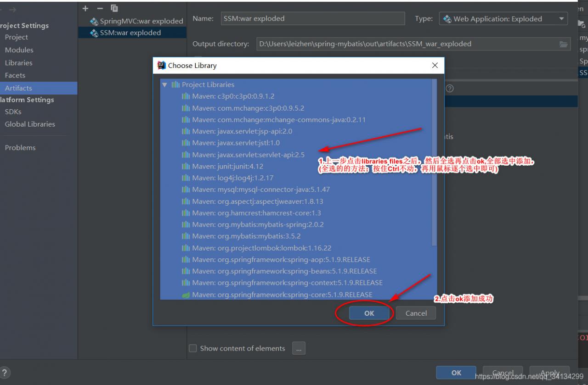
Task: Select Maven: org.mybatis:mybatis-spring:2.0.2
Action: 296,224
